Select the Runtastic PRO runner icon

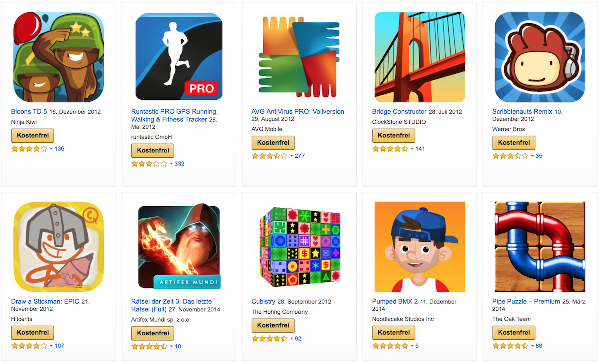[179, 57]
